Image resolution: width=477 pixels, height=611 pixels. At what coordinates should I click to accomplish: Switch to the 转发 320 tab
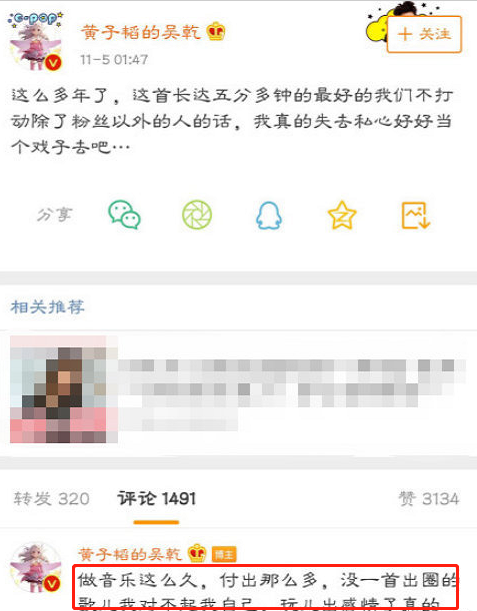(x=51, y=499)
